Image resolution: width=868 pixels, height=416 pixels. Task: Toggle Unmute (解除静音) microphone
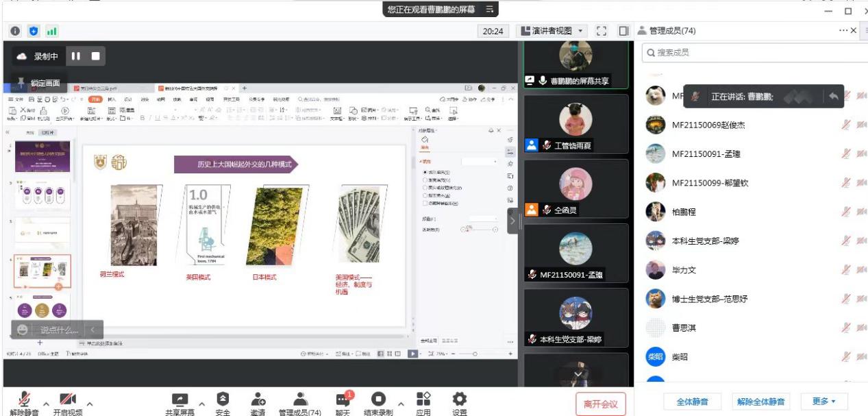25,400
